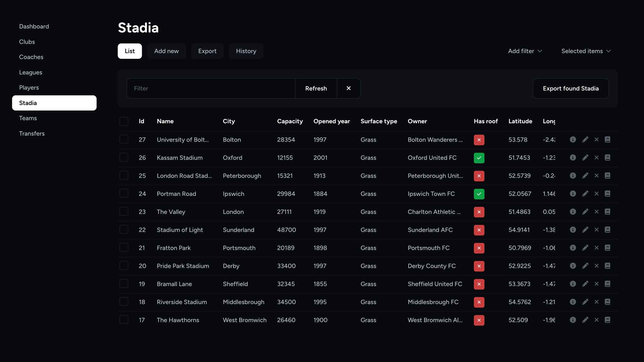
Task: Open the Add new tab
Action: tap(166, 51)
